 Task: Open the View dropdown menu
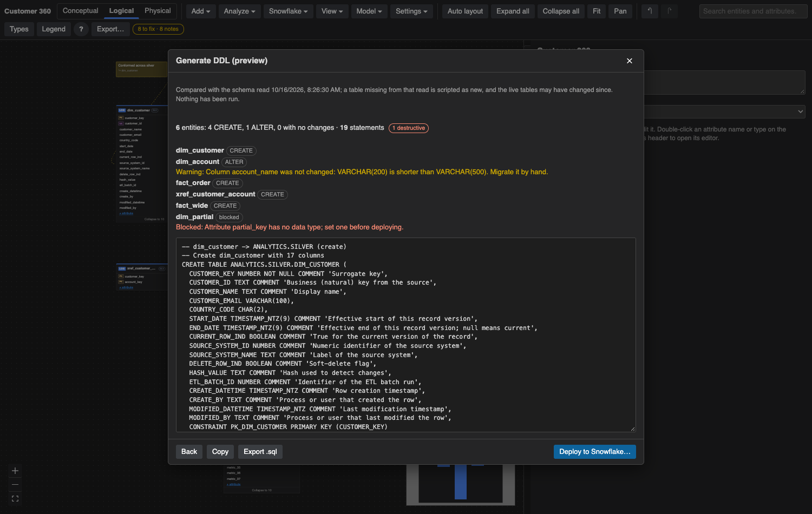pyautogui.click(x=332, y=11)
